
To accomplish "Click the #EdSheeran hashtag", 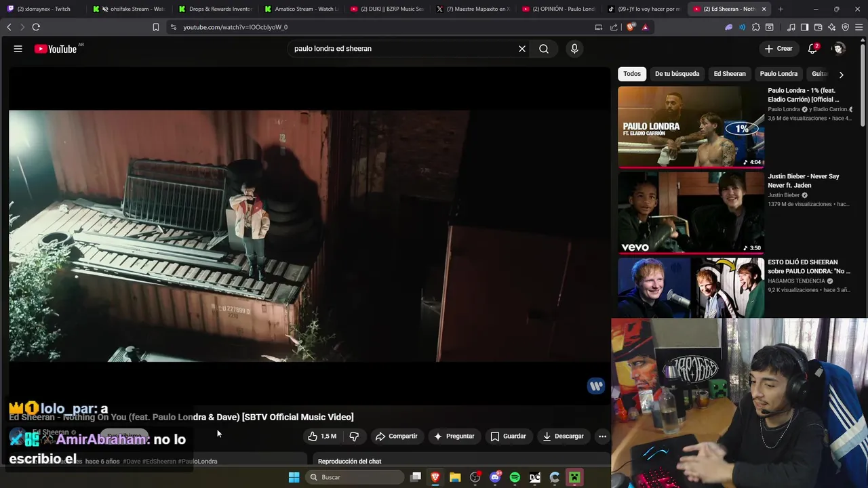I will [x=159, y=462].
